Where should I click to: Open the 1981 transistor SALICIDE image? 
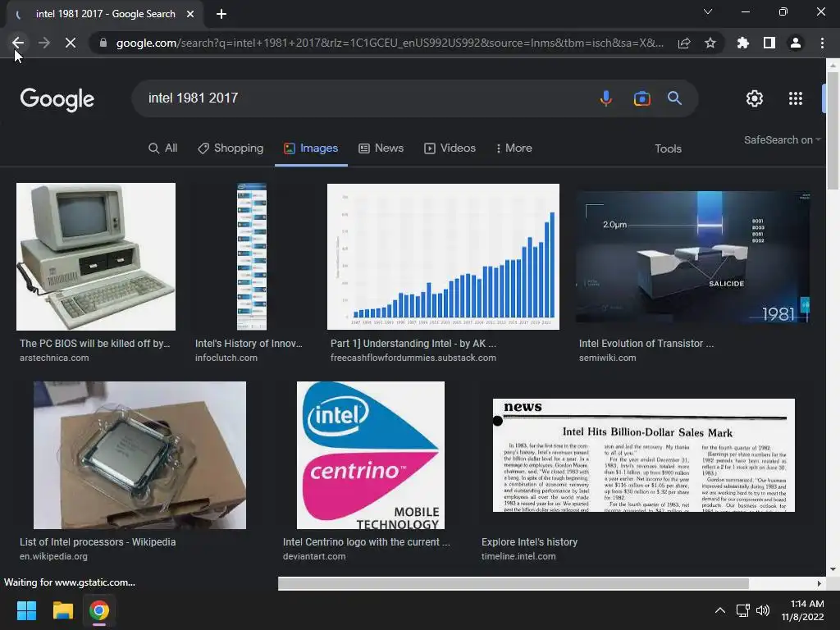coord(692,257)
